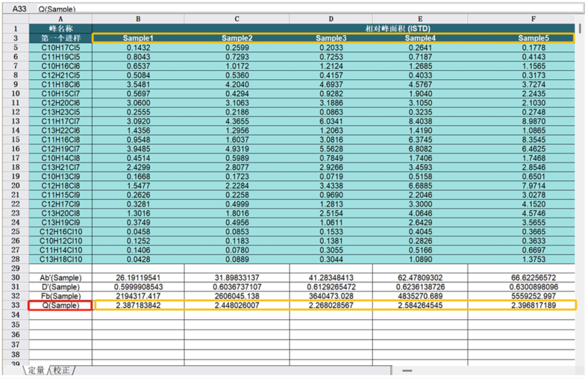Viewport: 588px width, 381px height.
Task: Click the Fb(Sample) label cell
Action: (61, 296)
